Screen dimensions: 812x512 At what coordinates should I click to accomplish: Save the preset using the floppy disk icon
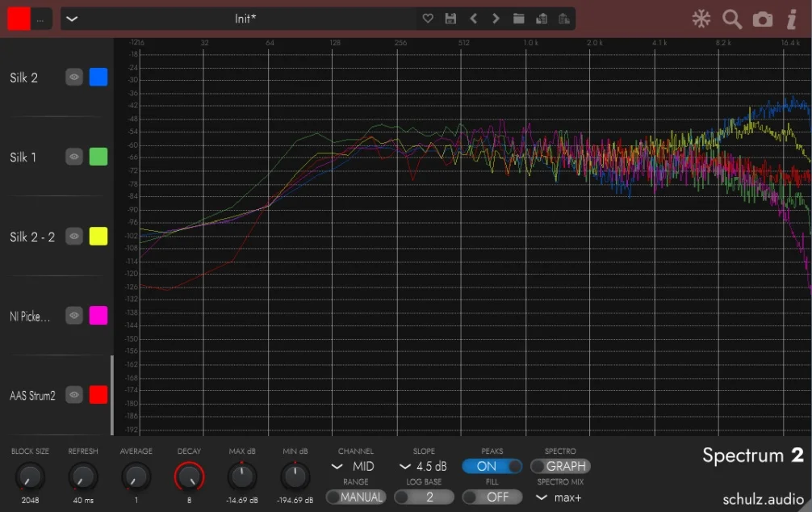coord(450,19)
